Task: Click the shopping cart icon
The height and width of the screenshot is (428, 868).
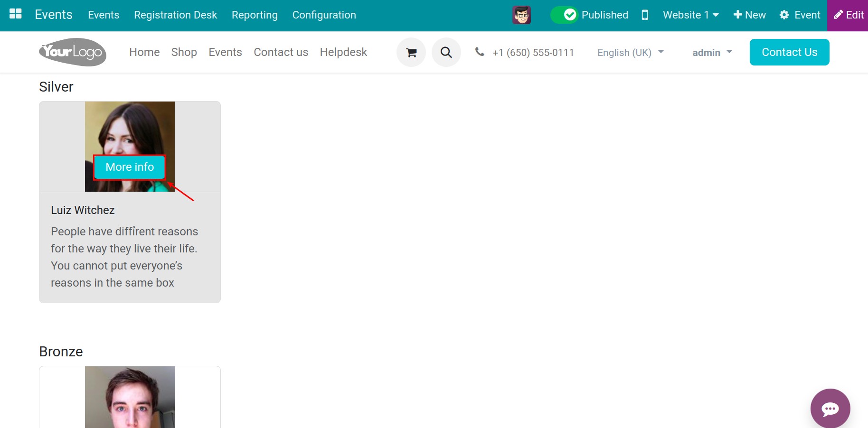Action: point(411,52)
